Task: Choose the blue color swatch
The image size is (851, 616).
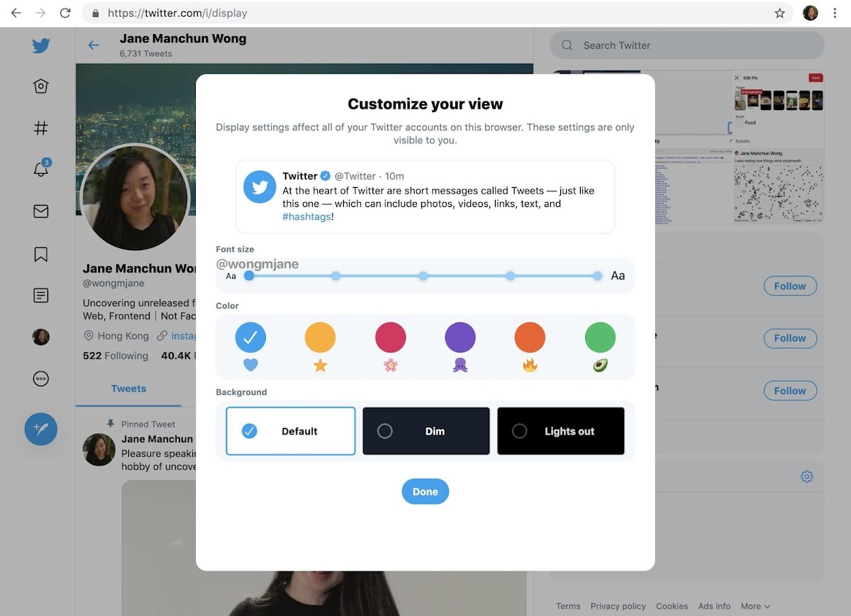Action: [250, 337]
